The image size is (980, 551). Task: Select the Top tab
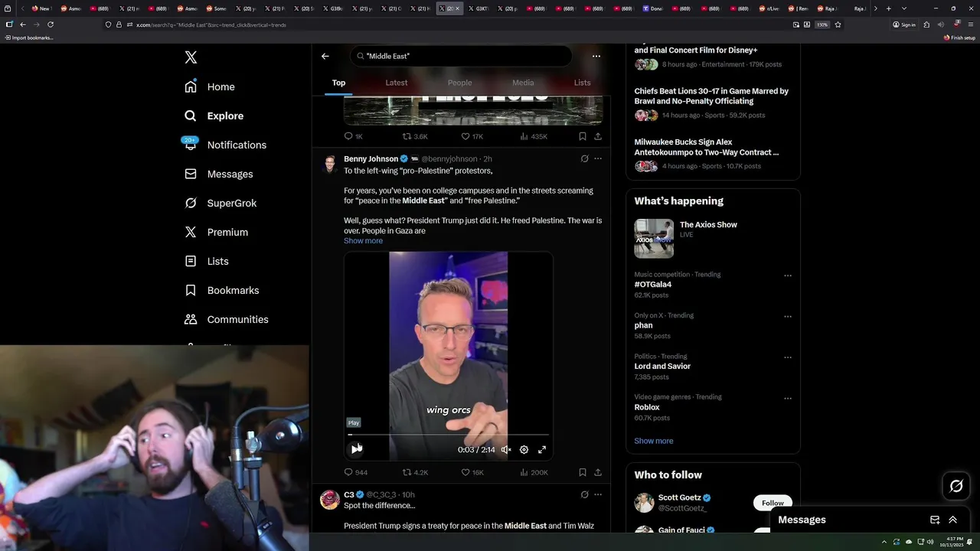(338, 83)
